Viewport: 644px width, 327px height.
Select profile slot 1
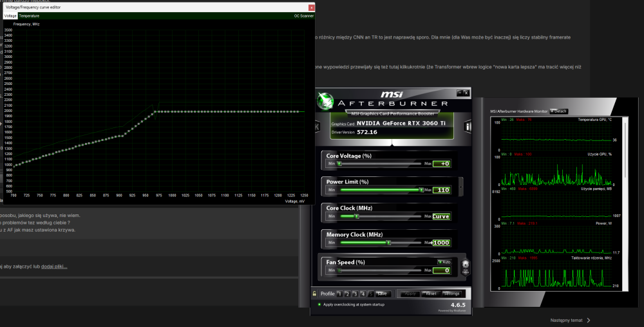point(339,294)
